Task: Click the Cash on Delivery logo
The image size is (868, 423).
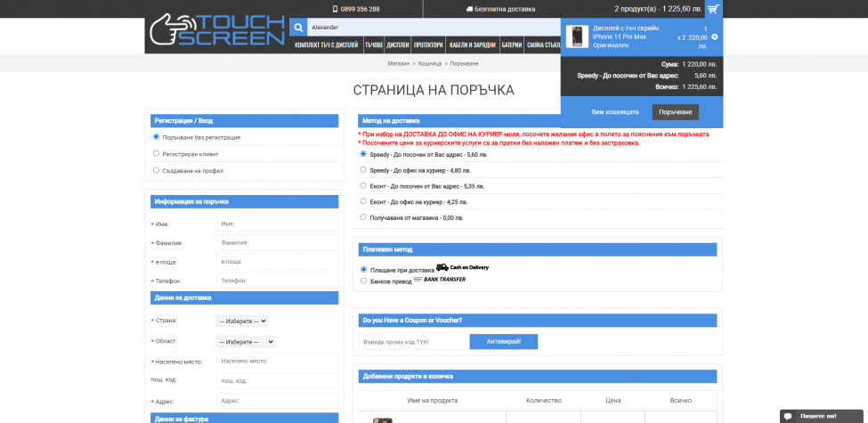Action: (462, 267)
